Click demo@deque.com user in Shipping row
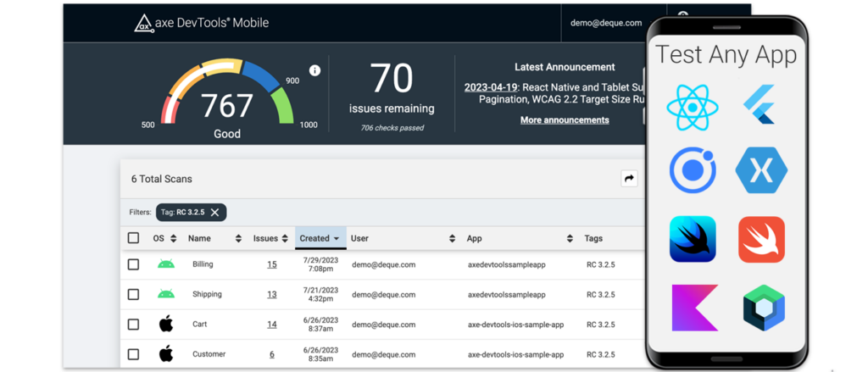 [384, 295]
